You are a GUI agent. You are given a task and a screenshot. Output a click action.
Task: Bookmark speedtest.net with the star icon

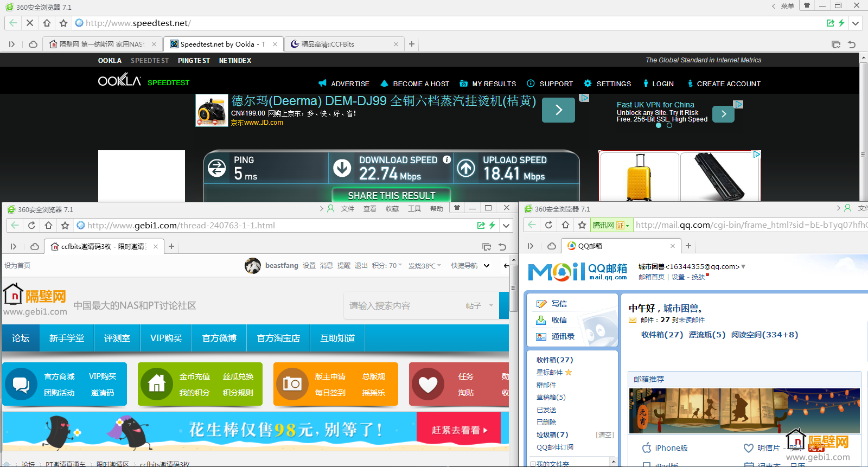click(63, 23)
